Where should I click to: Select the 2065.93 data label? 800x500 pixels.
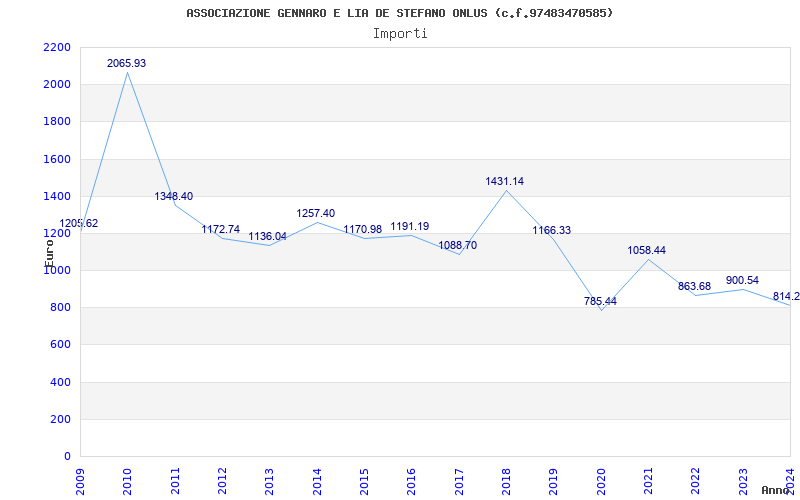coord(127,63)
